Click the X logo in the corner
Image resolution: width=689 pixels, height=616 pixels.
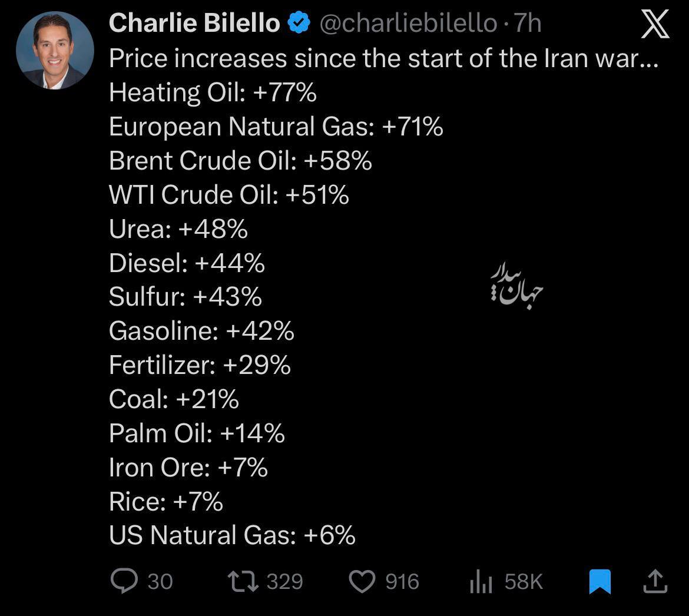[x=655, y=25]
